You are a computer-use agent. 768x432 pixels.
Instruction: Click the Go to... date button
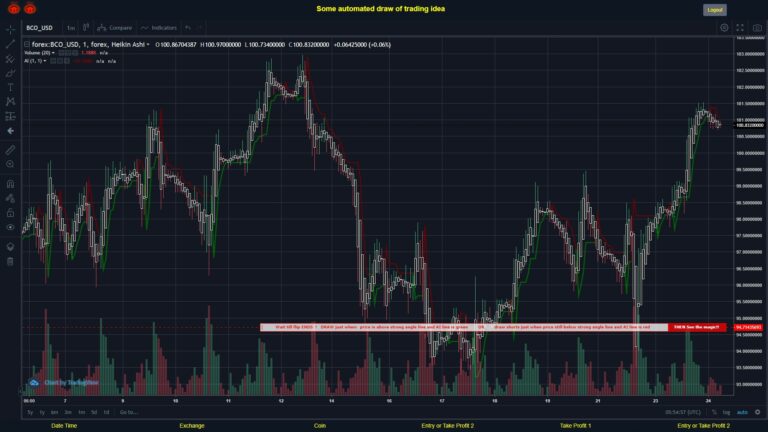pyautogui.click(x=128, y=412)
